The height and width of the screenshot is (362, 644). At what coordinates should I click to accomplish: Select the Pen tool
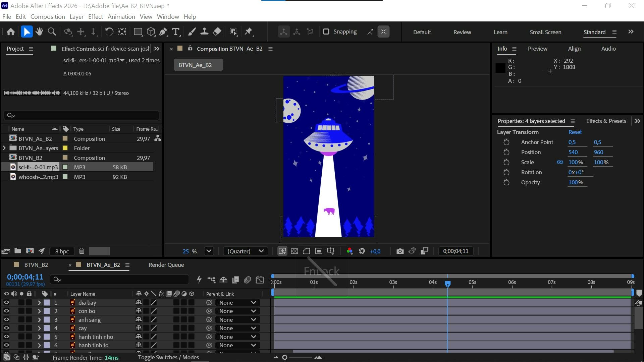(x=163, y=32)
